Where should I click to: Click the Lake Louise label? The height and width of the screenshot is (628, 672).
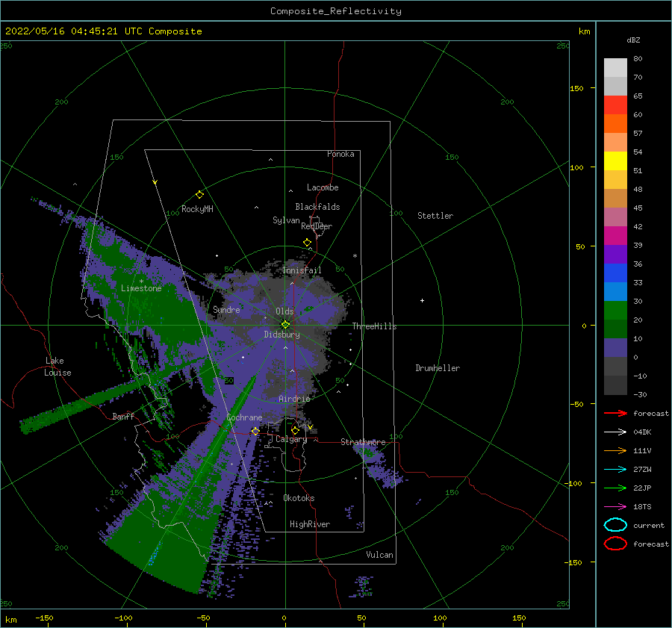pos(57,367)
